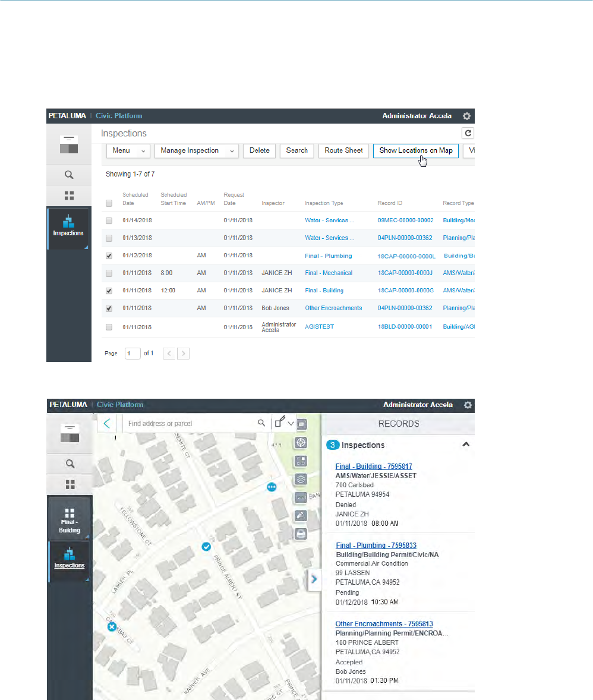Select Inspections tab in the list screen sidebar
Viewport: 593px width, 700px height.
[69, 228]
